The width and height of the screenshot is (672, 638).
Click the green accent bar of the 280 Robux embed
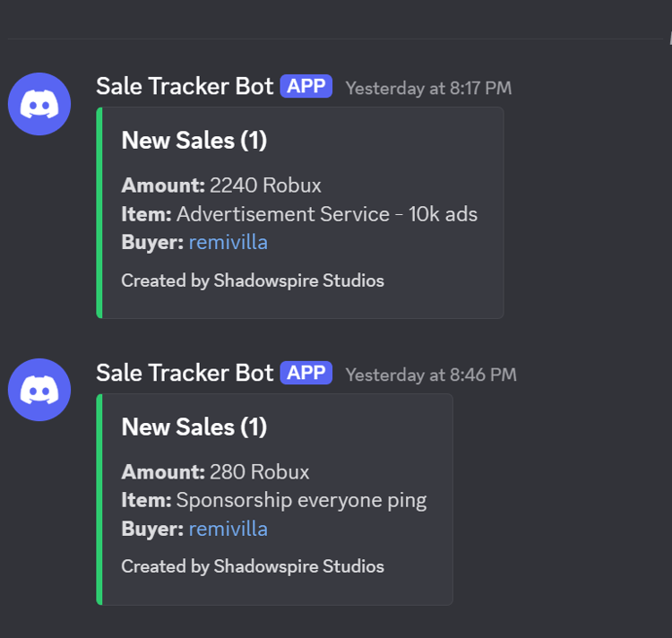click(99, 499)
